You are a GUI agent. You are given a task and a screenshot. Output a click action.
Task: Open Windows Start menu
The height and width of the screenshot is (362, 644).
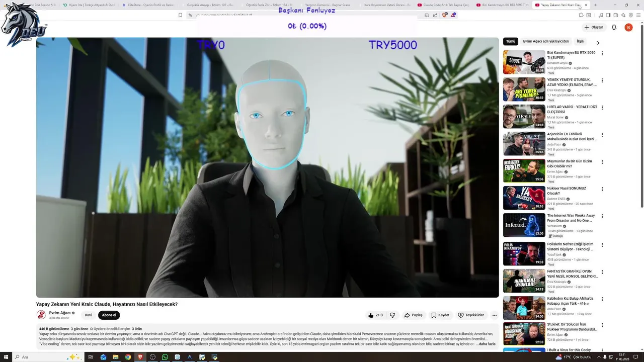[6, 357]
